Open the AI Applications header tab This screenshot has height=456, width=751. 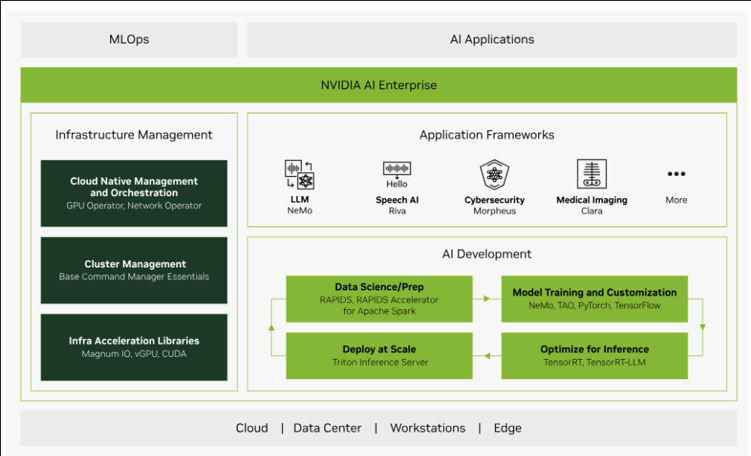pyautogui.click(x=492, y=40)
